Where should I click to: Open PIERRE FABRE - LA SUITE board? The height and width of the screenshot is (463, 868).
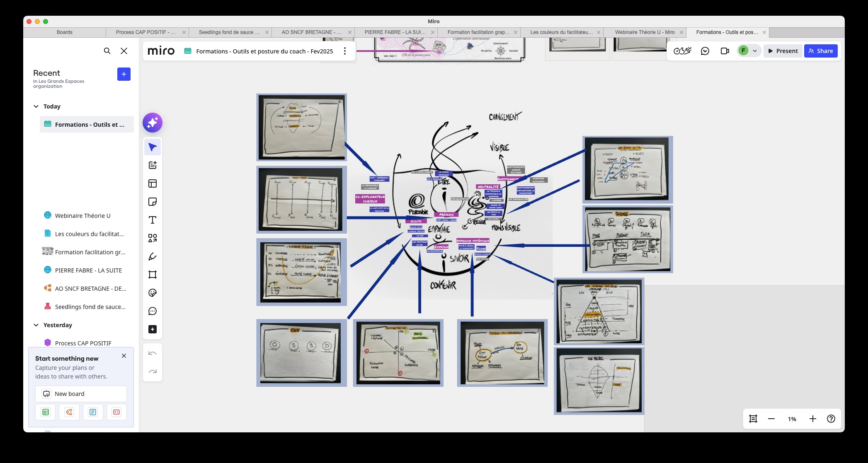pos(88,270)
